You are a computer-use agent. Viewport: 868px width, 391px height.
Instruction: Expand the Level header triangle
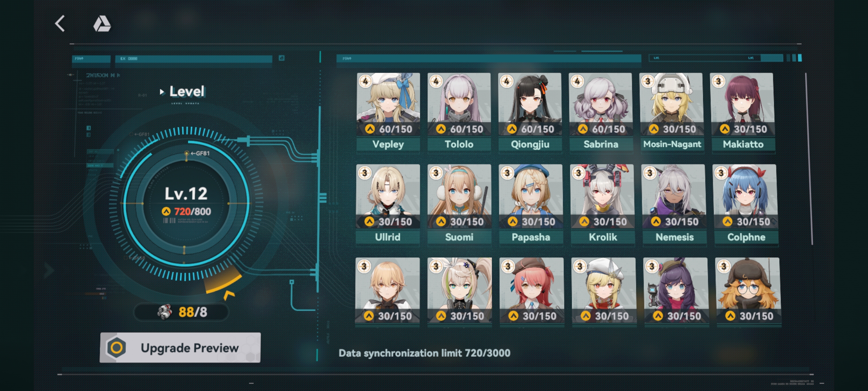pyautogui.click(x=162, y=92)
